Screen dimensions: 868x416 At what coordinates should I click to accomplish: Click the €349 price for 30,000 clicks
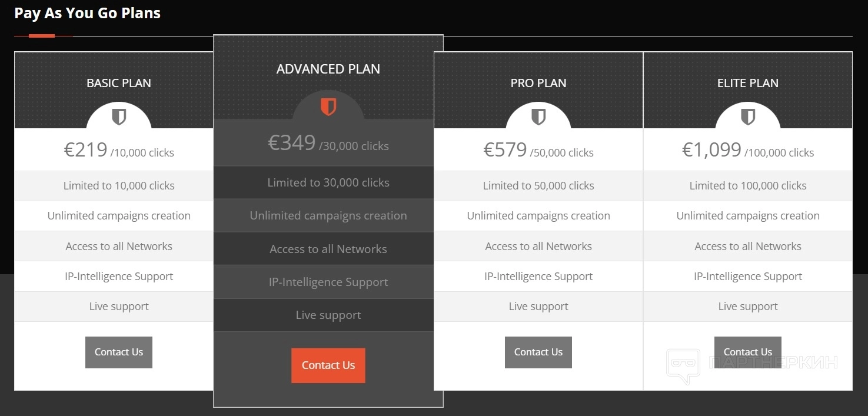click(x=328, y=144)
